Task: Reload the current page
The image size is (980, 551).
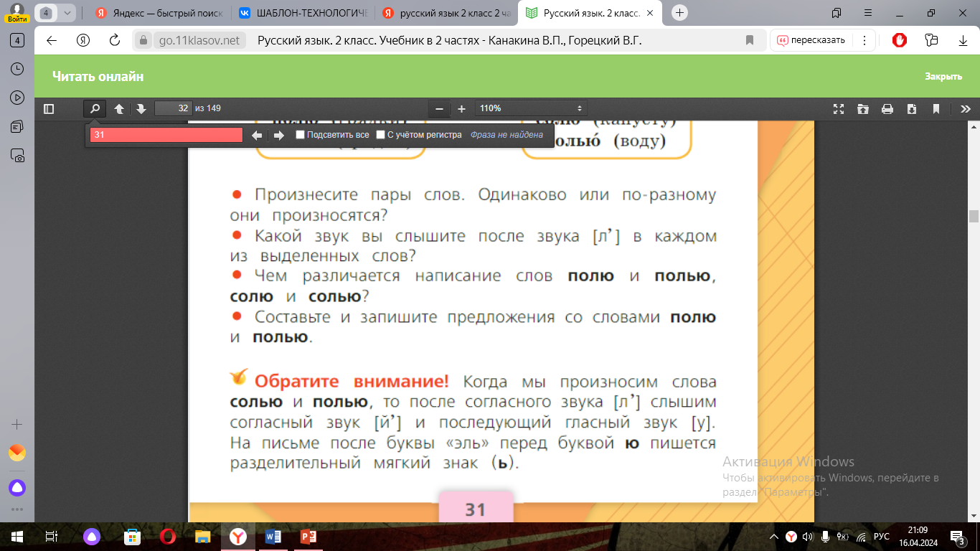Action: (x=114, y=40)
